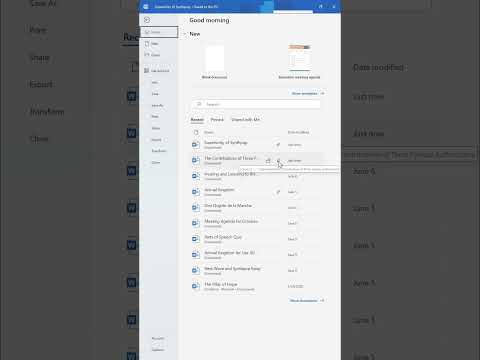The image size is (480, 360).
Task: Click the Word icon of the first recent document
Action: (x=196, y=145)
